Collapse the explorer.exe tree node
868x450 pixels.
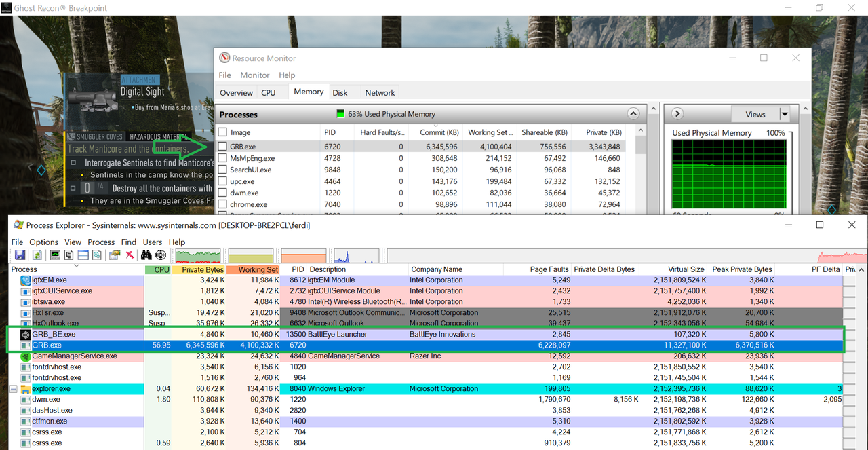click(x=13, y=389)
